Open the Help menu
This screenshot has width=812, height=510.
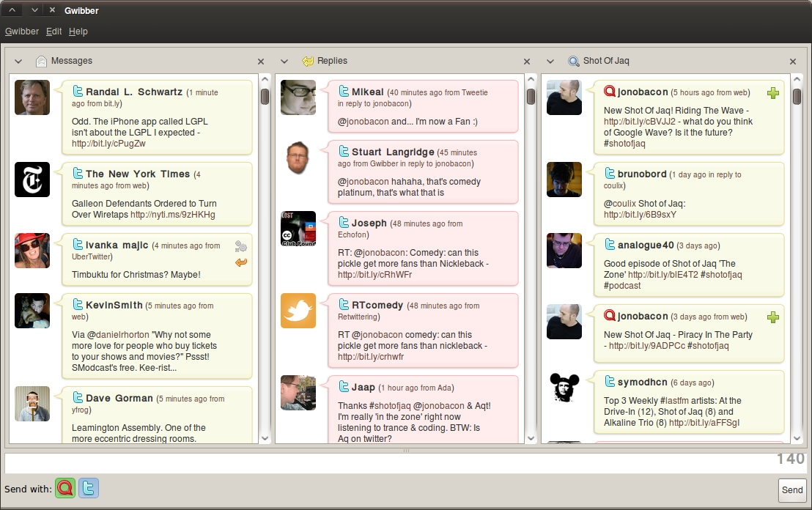78,32
